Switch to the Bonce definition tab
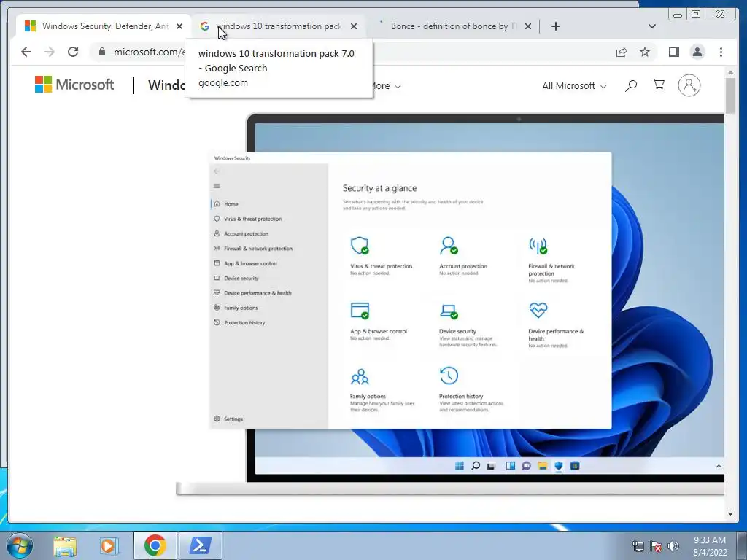This screenshot has width=747, height=560. coord(452,26)
